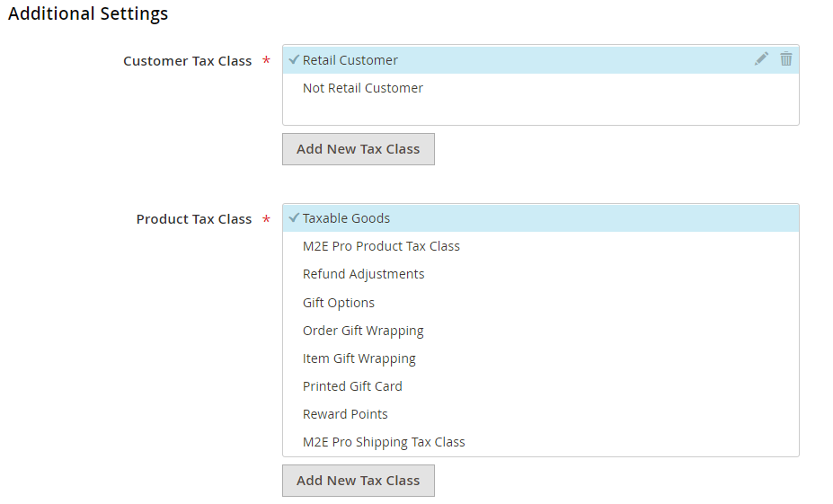Click the checkmark beside Taxable Goods
Image resolution: width=833 pixels, height=504 pixels.
(x=294, y=217)
